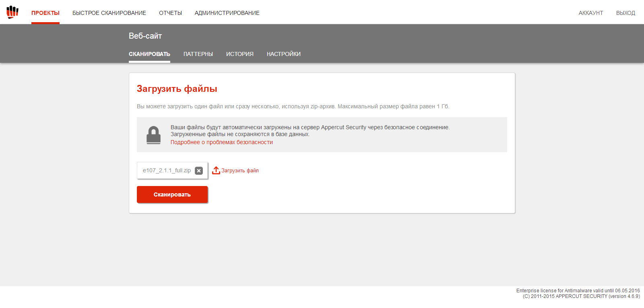Click the Загрузить файл link
644x308 pixels.
(x=240, y=171)
